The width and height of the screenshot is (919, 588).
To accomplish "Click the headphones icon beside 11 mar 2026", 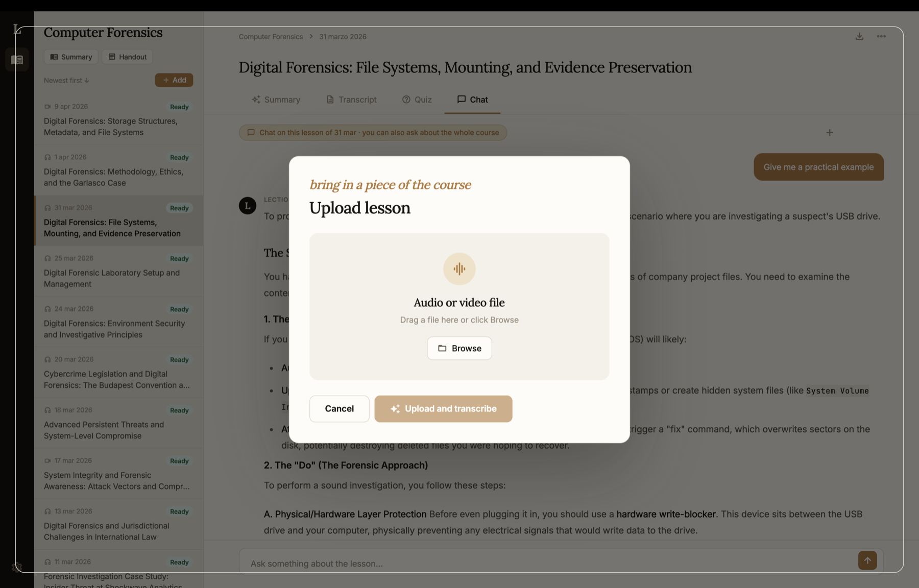I will click(x=47, y=561).
